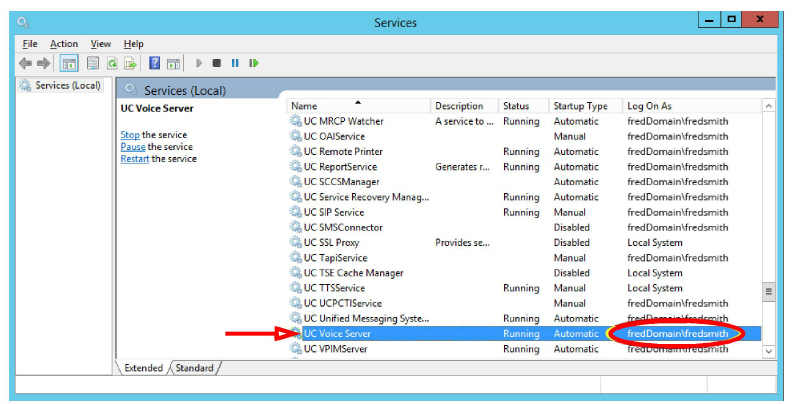Switch to the Standard tab
The width and height of the screenshot is (792, 404).
click(x=194, y=368)
